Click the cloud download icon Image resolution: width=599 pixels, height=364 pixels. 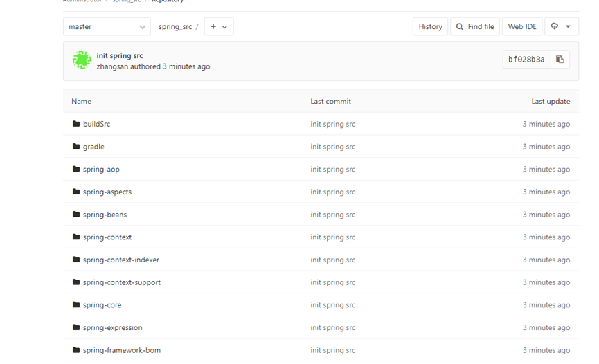(554, 26)
